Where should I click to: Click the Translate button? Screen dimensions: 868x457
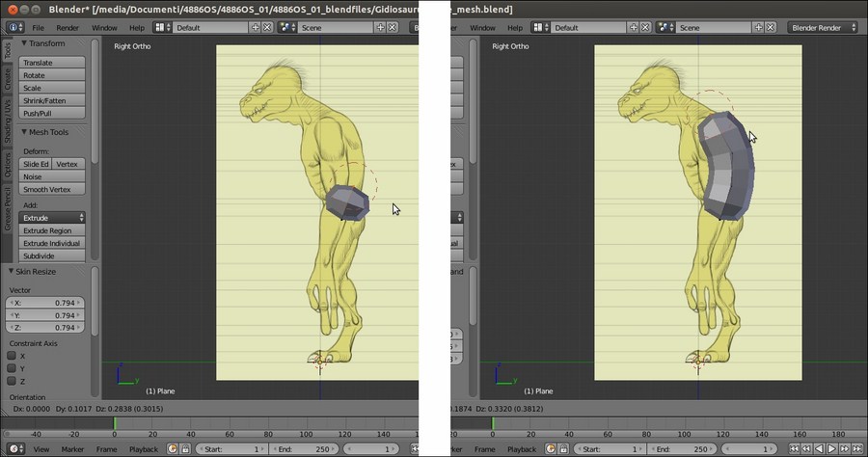click(x=52, y=63)
